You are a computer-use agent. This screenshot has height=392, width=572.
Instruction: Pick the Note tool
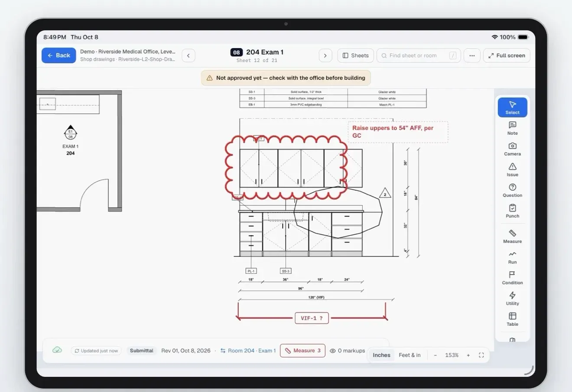click(x=512, y=128)
